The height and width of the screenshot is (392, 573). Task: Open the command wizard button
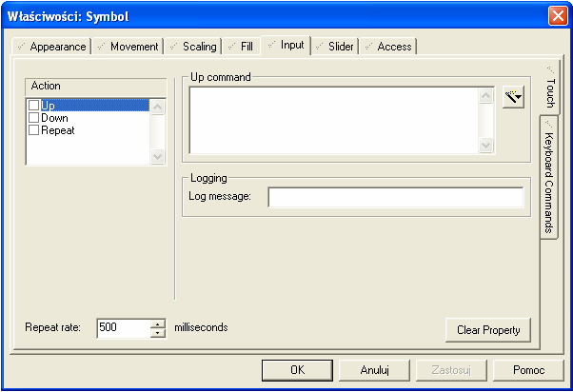tap(513, 97)
